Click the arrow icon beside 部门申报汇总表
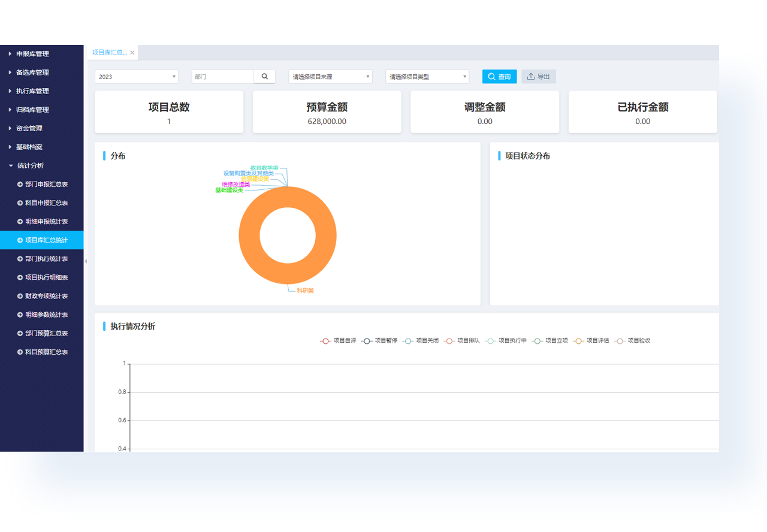Image resolution: width=767 pixels, height=532 pixels. point(20,185)
